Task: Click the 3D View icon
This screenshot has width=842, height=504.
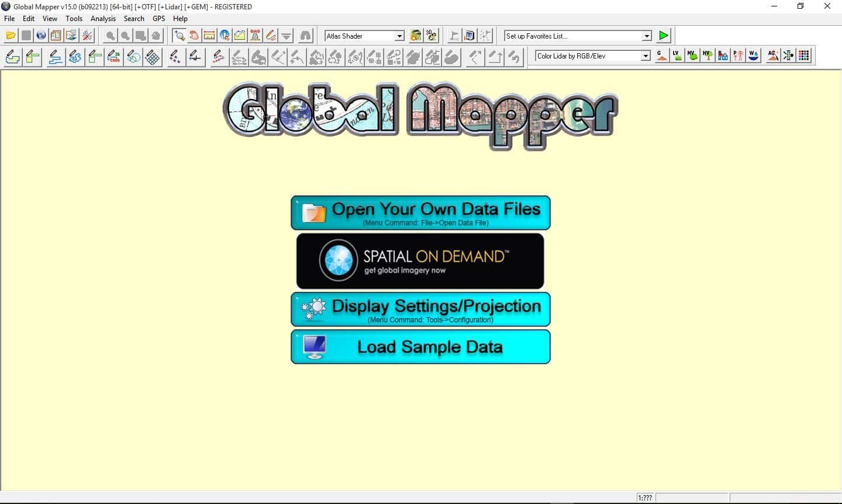Action: click(432, 36)
